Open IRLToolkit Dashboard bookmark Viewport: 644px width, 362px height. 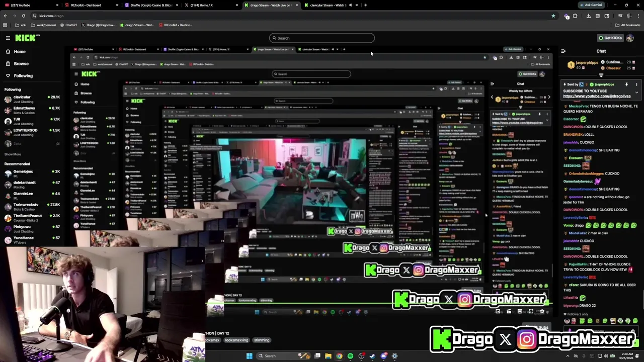175,25
